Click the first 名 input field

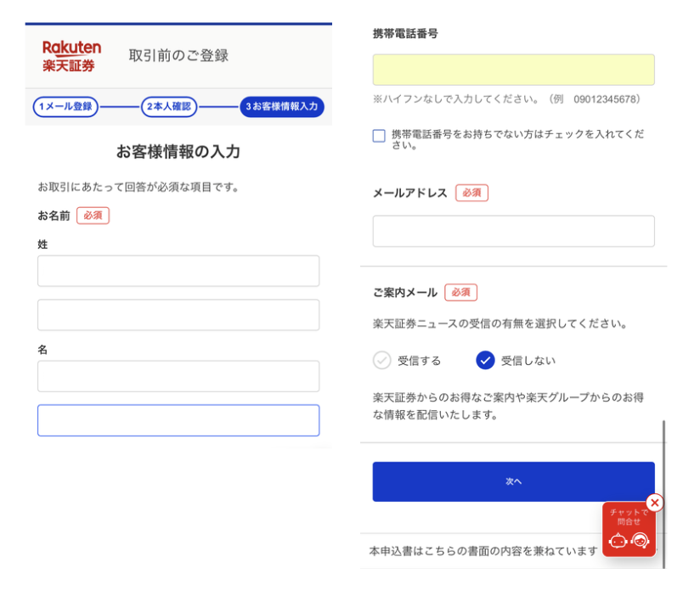178,376
